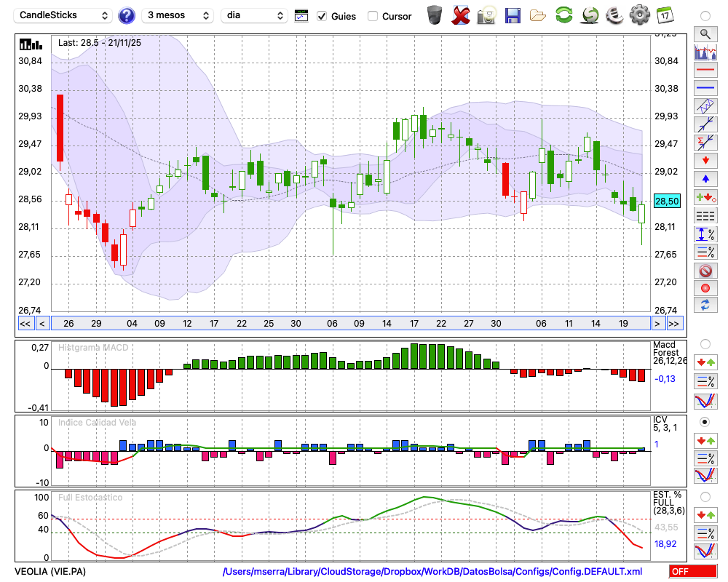Screen dimensions: 728x582
Task: Open the 'dia' interval dropdown
Action: [254, 15]
